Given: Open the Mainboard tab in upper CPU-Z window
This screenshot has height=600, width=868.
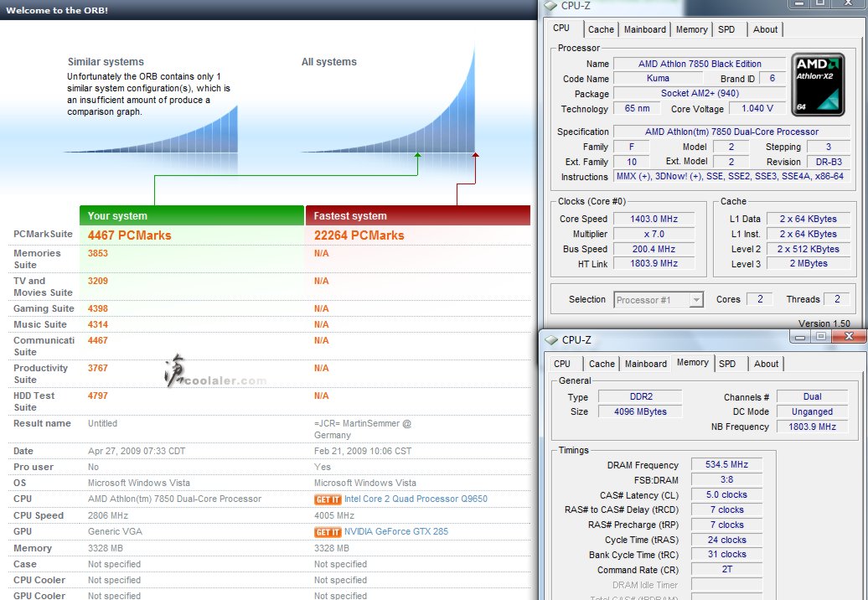Looking at the screenshot, I should (x=645, y=29).
